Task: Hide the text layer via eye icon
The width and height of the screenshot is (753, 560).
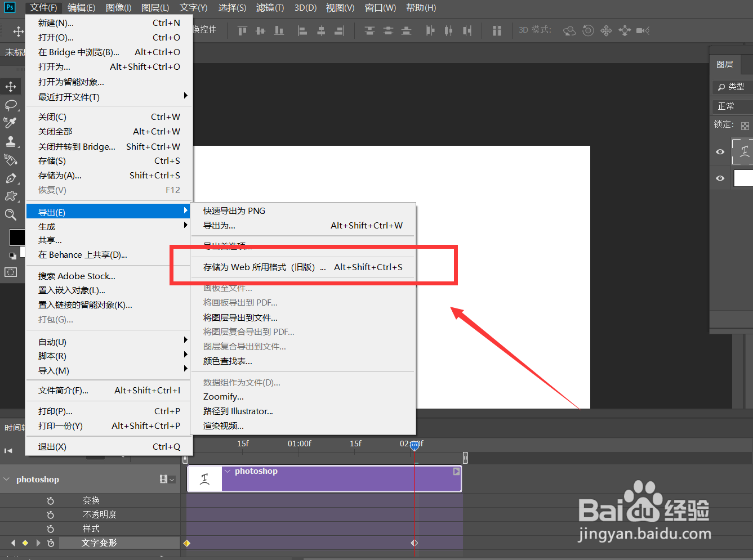Action: [x=720, y=151]
